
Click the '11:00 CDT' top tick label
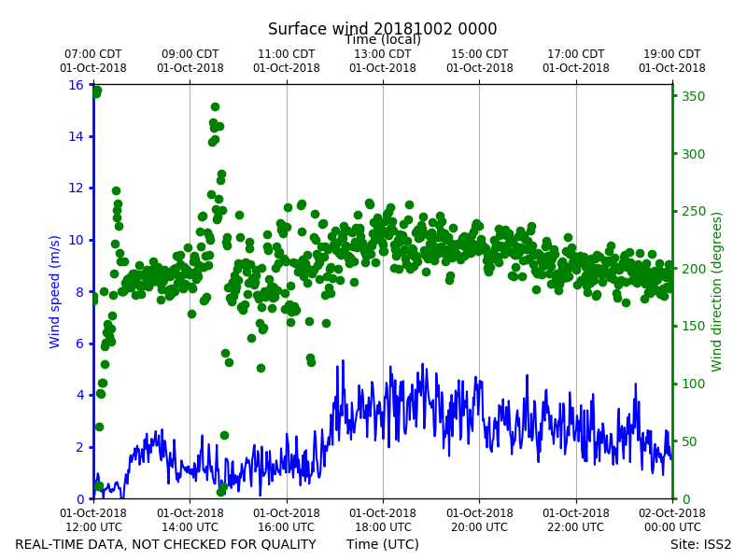click(287, 54)
